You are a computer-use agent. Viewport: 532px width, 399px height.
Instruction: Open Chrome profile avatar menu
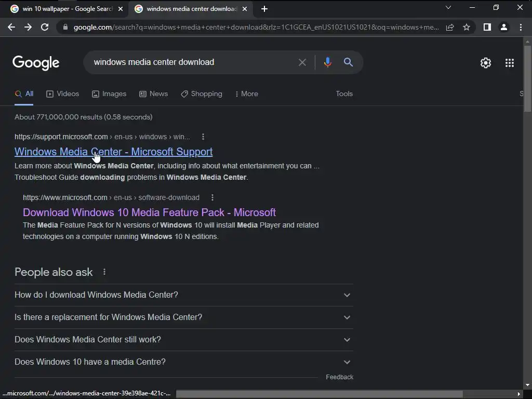coord(504,27)
